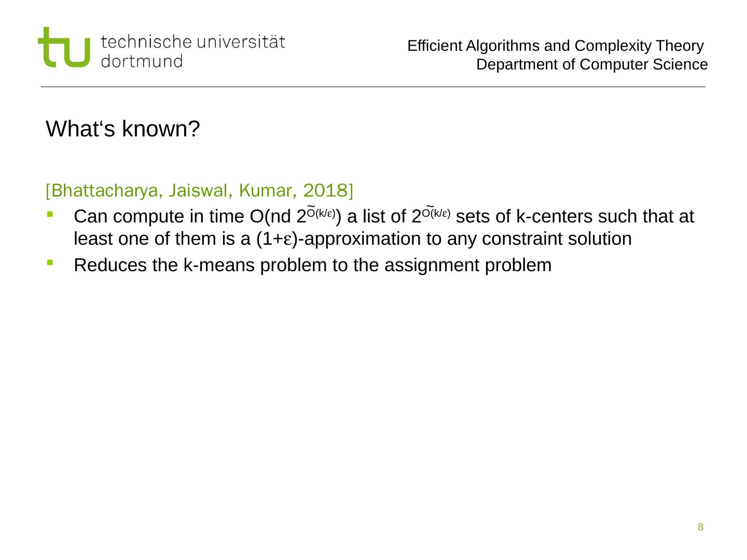Click "Department of Computer Science" header text
Viewport: 747px width, 560px height.
[592, 65]
